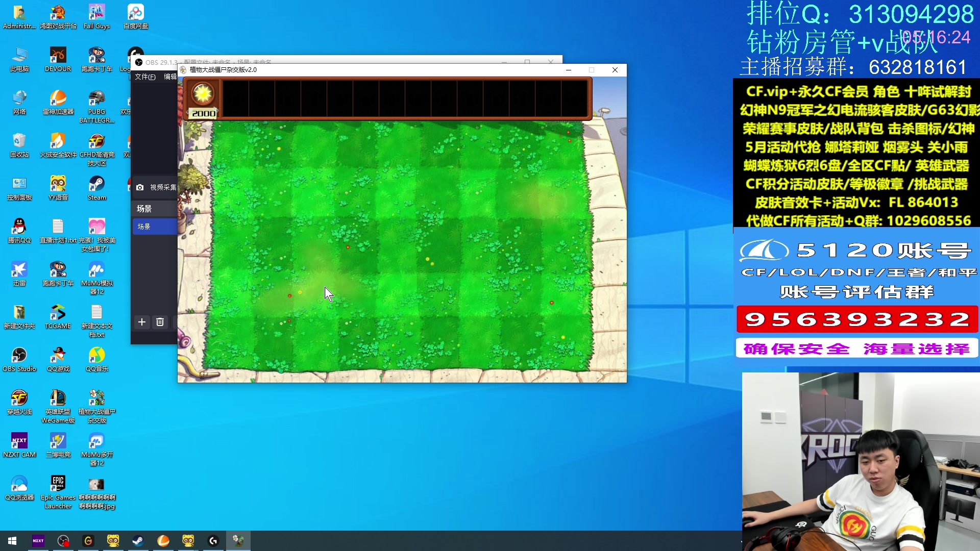Open the Epic Games Launcher desktop shortcut
Screen dimensions: 980x551
point(58,492)
